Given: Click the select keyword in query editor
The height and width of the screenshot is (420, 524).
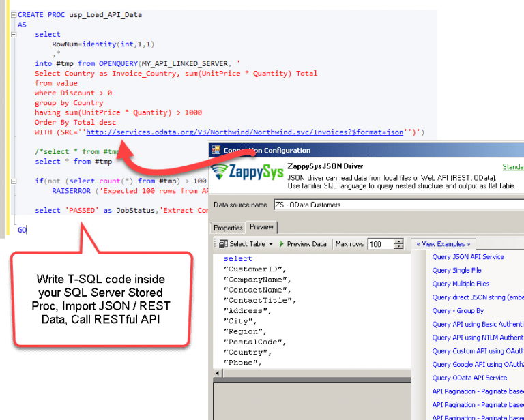Looking at the screenshot, I should (238, 258).
